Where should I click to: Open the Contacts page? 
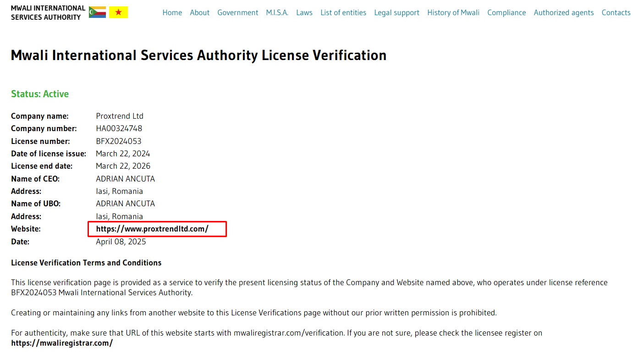tap(616, 13)
